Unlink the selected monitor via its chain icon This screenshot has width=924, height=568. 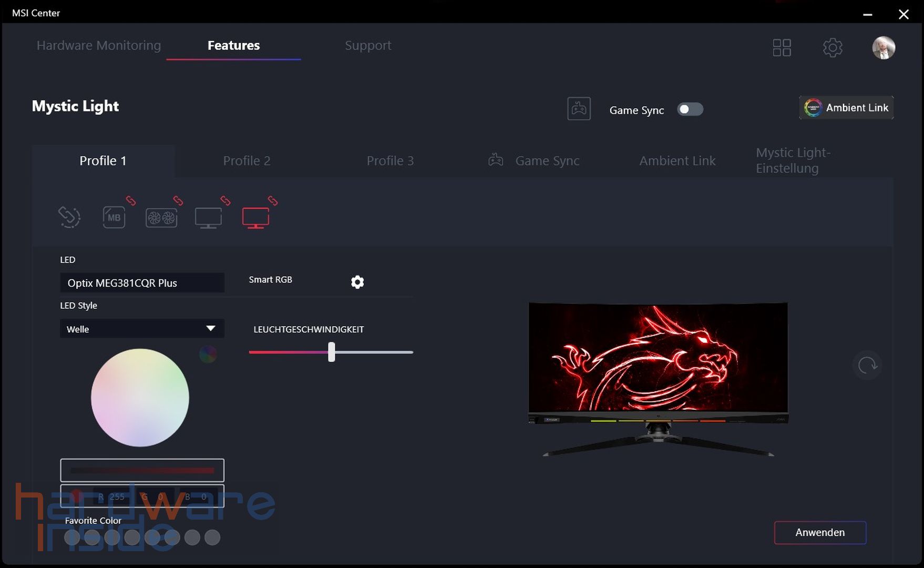[272, 201]
